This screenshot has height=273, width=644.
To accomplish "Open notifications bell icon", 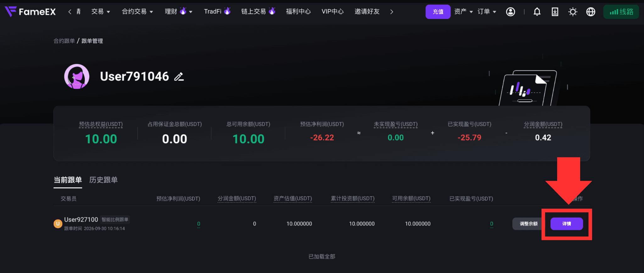I will 537,12.
